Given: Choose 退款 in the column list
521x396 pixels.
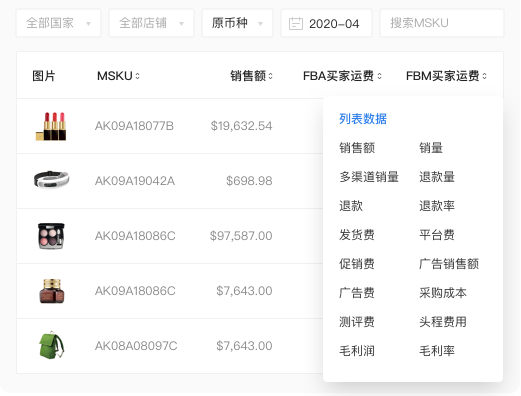Looking at the screenshot, I should pos(351,206).
